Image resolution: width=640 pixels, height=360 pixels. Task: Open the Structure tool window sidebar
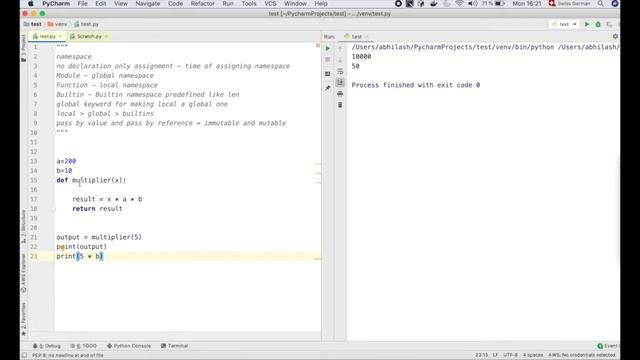tap(23, 227)
